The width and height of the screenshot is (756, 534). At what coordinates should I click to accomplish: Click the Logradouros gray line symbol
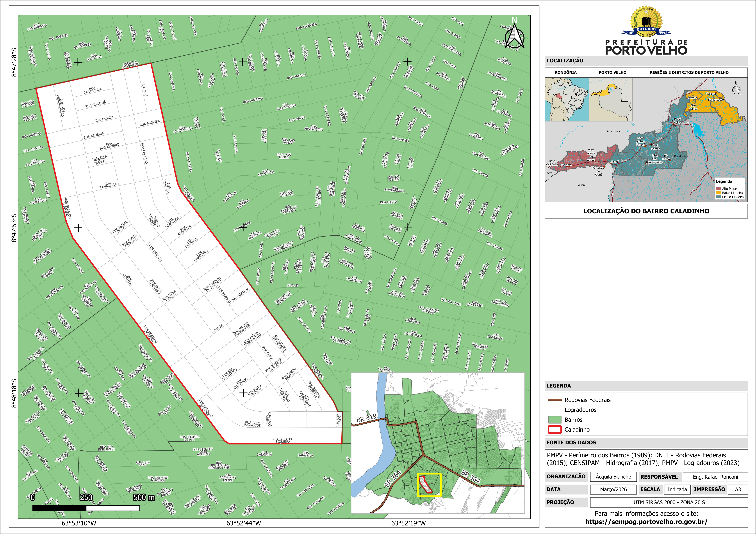[555, 410]
